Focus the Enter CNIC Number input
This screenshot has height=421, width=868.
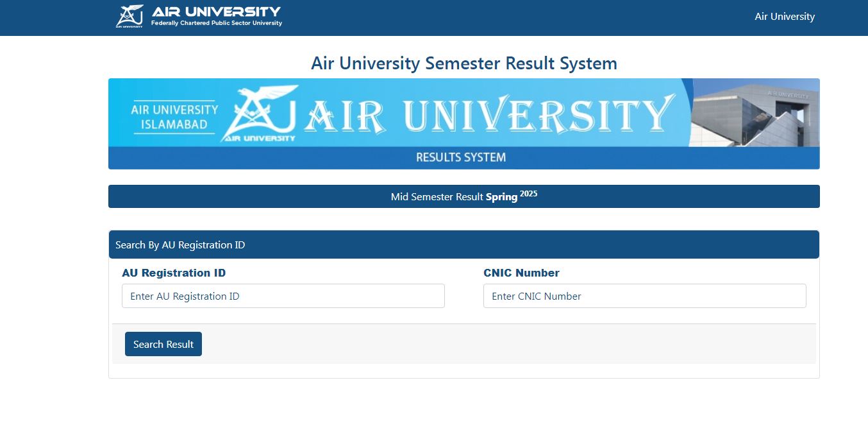click(x=644, y=296)
